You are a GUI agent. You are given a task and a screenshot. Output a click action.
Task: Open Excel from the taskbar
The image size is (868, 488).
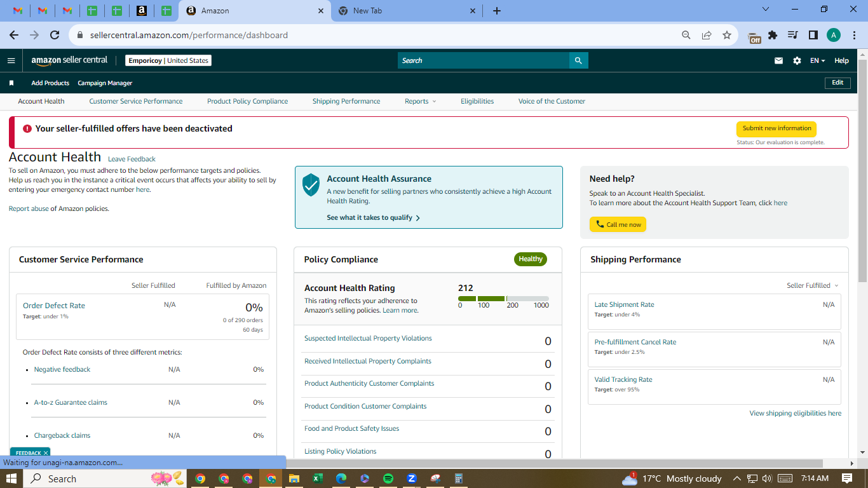(x=317, y=478)
